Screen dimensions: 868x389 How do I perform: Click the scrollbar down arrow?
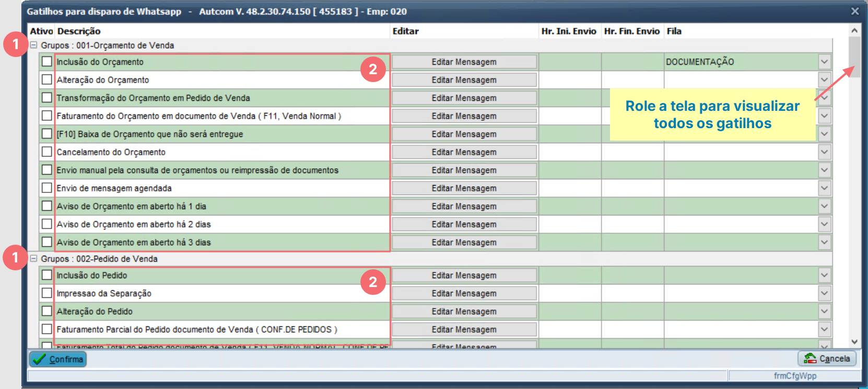coord(854,341)
